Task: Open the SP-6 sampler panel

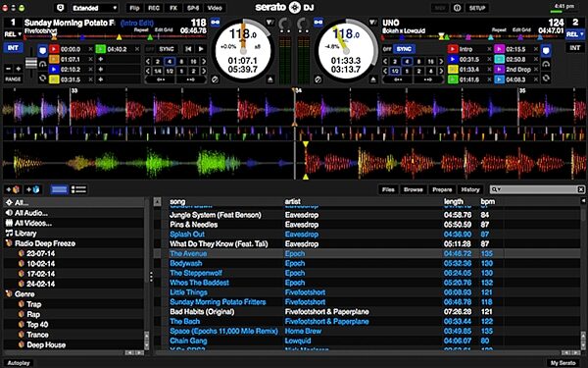Action: (193, 8)
